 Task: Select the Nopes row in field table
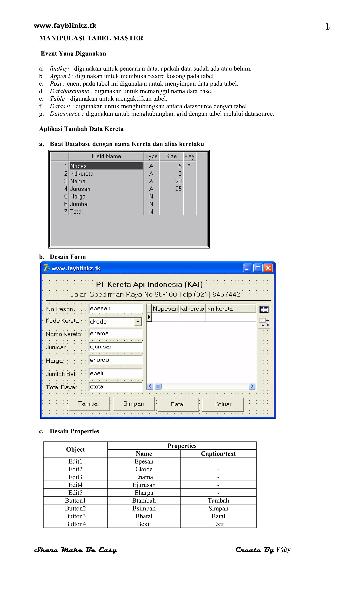pos(106,166)
